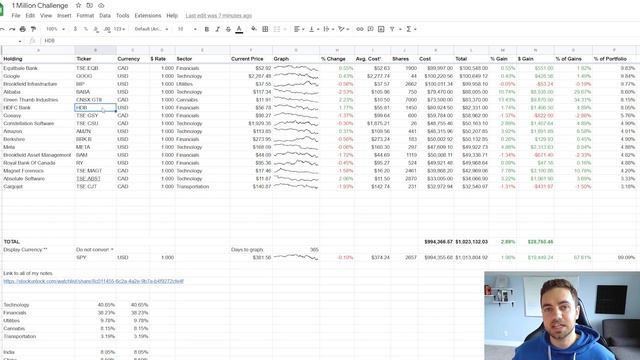Select the Magnet Forensics sparkline graph
This screenshot has width=640, height=360.
[296, 171]
